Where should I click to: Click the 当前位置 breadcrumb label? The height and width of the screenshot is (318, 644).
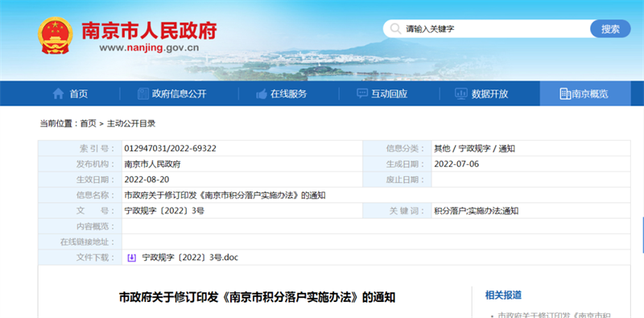(x=59, y=123)
